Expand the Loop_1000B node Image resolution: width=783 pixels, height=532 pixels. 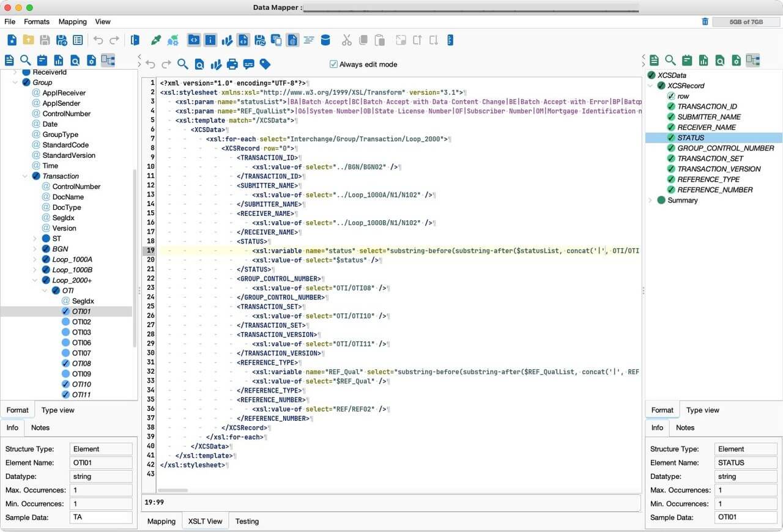[x=35, y=270]
